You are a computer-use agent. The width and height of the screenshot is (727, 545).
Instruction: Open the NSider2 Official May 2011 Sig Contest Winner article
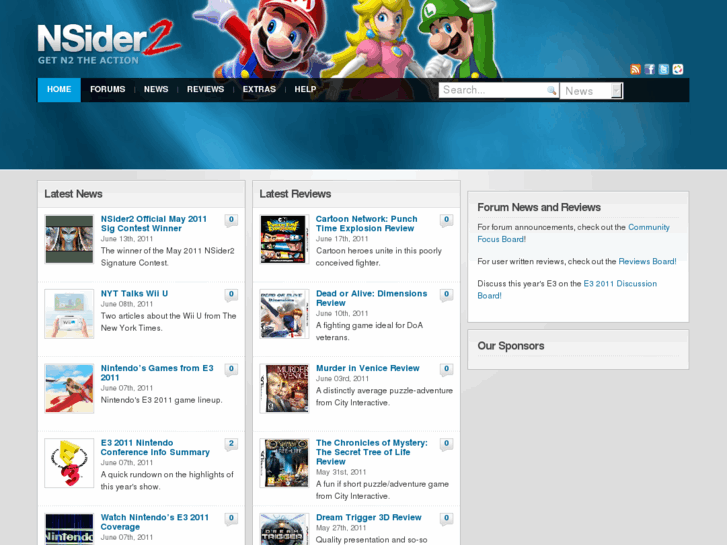click(x=153, y=224)
